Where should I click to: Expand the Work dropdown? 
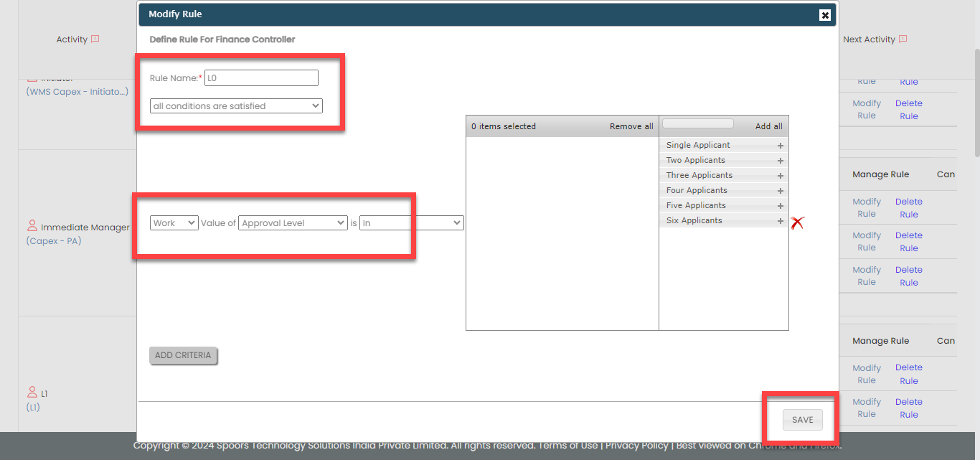click(174, 223)
